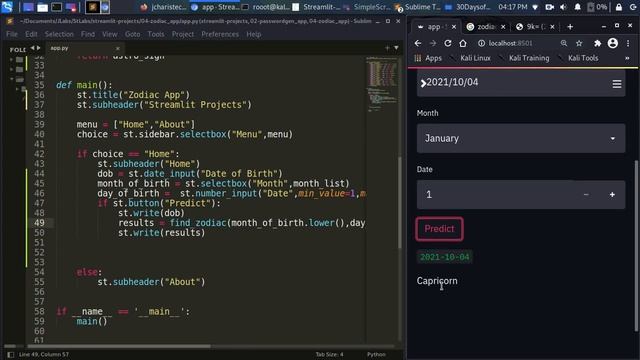The width and height of the screenshot is (640, 360).
Task: Switch to the rooot@kal terminal taskbar entry
Action: click(265, 7)
